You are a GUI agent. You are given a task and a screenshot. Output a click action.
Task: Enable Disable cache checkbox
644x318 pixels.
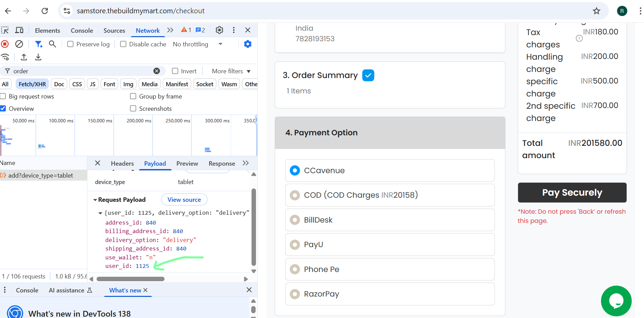pos(123,44)
